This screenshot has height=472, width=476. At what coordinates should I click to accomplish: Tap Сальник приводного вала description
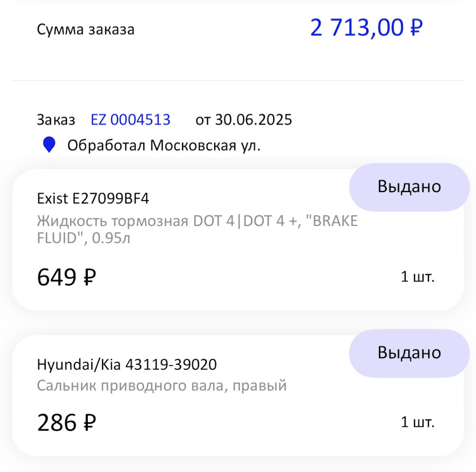[162, 386]
